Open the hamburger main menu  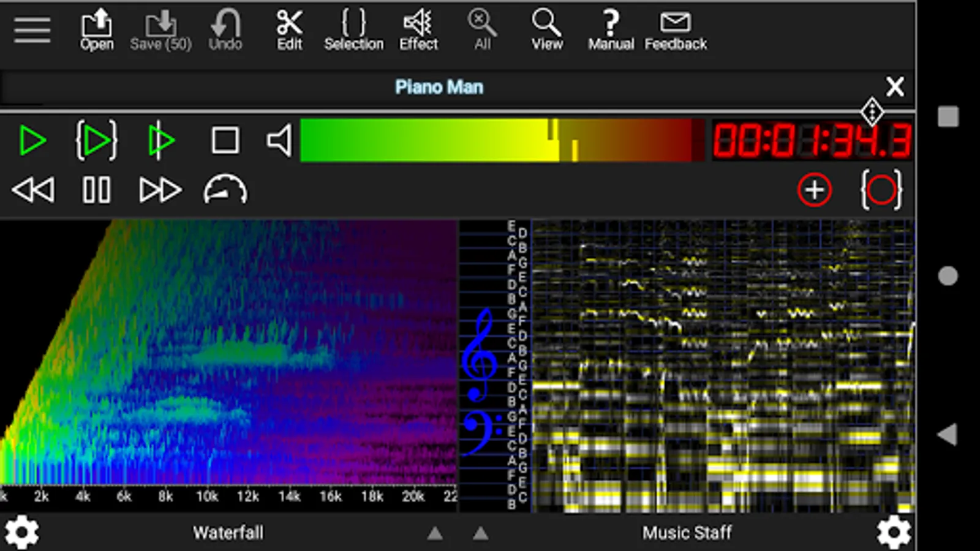pyautogui.click(x=32, y=29)
